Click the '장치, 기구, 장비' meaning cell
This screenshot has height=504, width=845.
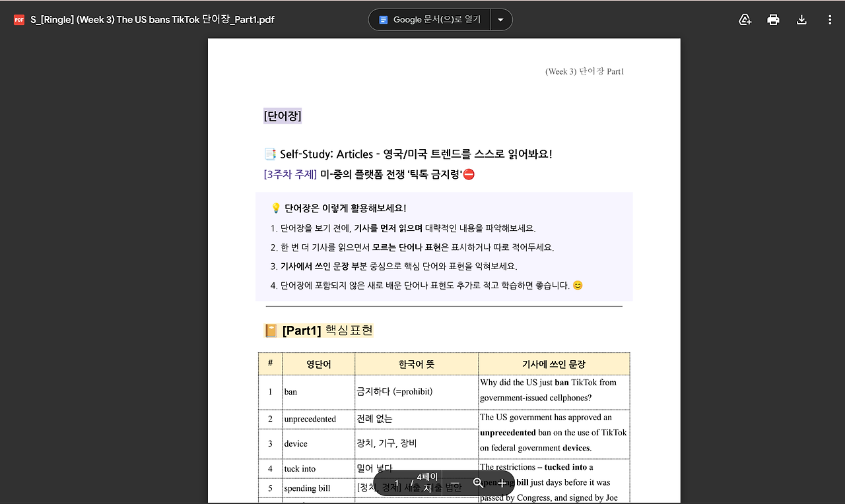417,444
